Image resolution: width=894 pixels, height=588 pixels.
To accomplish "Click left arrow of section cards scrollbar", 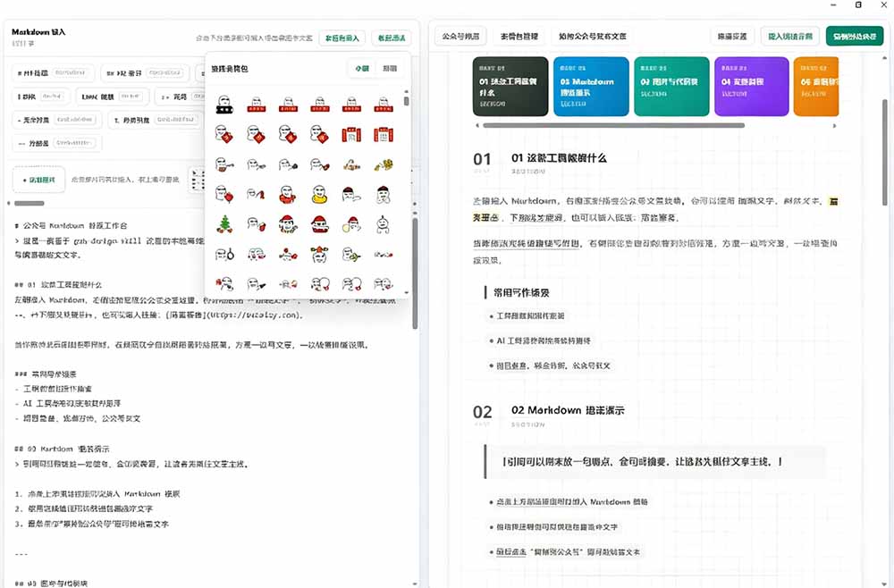I will (x=477, y=125).
